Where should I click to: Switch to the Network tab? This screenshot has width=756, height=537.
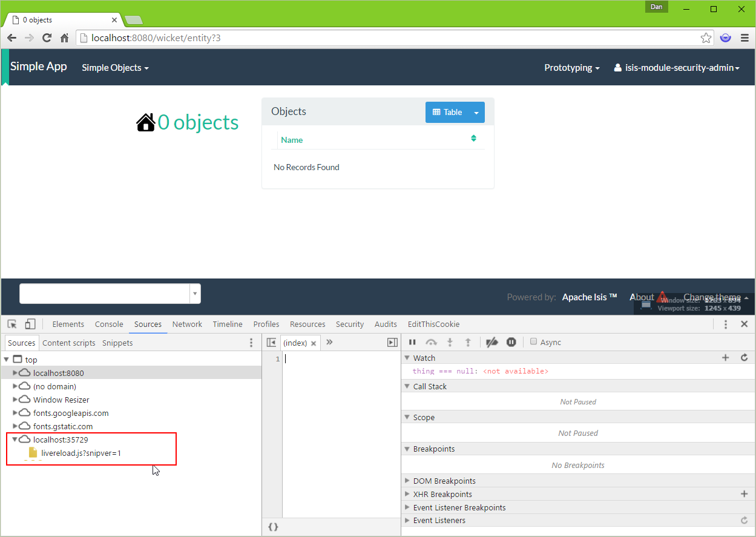click(187, 324)
